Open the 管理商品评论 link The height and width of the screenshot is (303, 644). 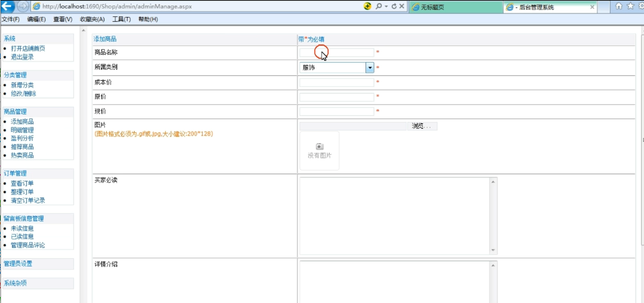[x=28, y=245]
